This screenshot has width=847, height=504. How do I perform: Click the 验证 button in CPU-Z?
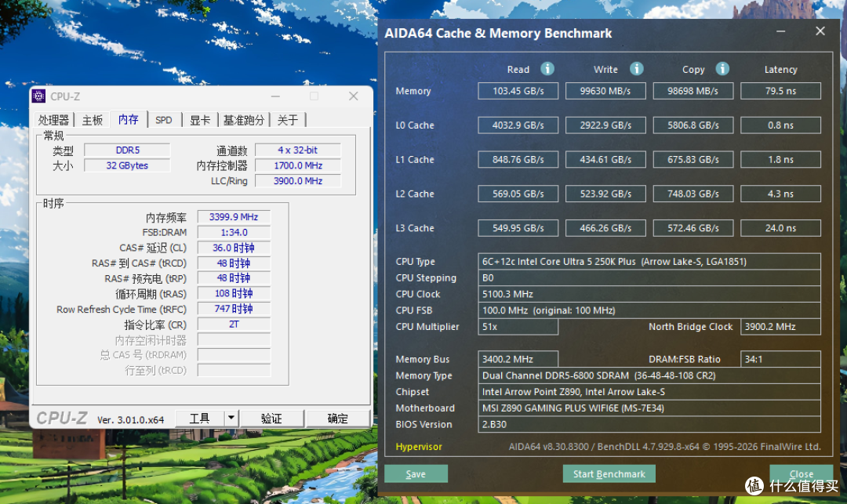click(271, 419)
